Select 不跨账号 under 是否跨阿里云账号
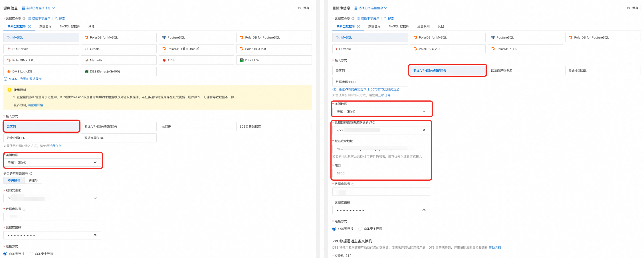The height and width of the screenshot is (258, 644). pyautogui.click(x=14, y=180)
